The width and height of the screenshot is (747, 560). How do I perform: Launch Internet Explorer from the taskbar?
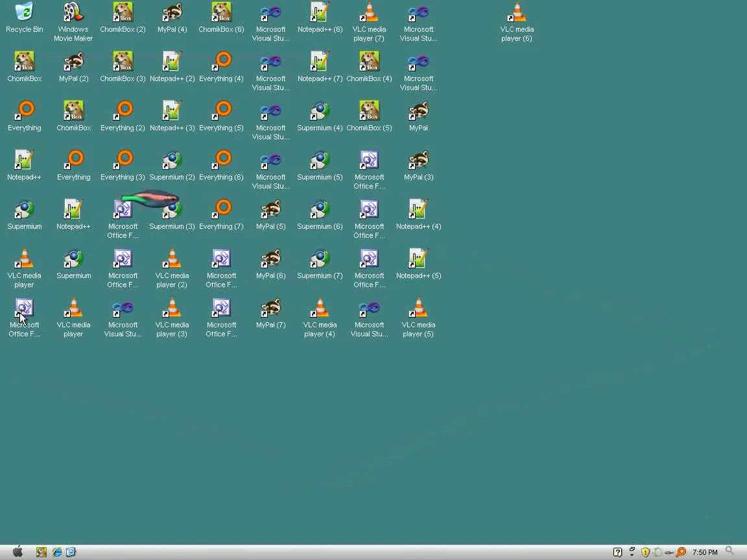(x=56, y=552)
